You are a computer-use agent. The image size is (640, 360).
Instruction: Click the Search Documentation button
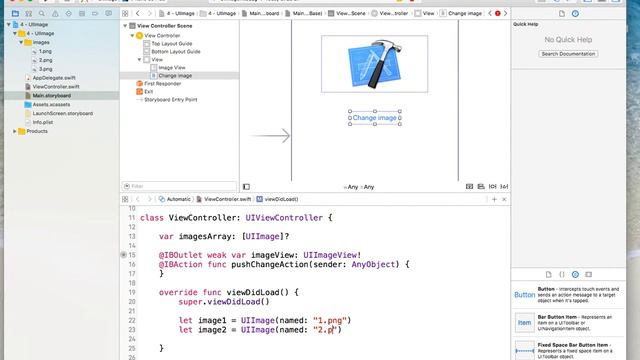pos(568,54)
